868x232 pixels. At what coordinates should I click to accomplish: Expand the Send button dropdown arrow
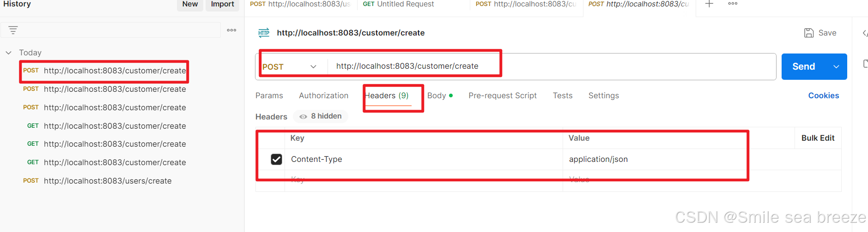point(836,66)
